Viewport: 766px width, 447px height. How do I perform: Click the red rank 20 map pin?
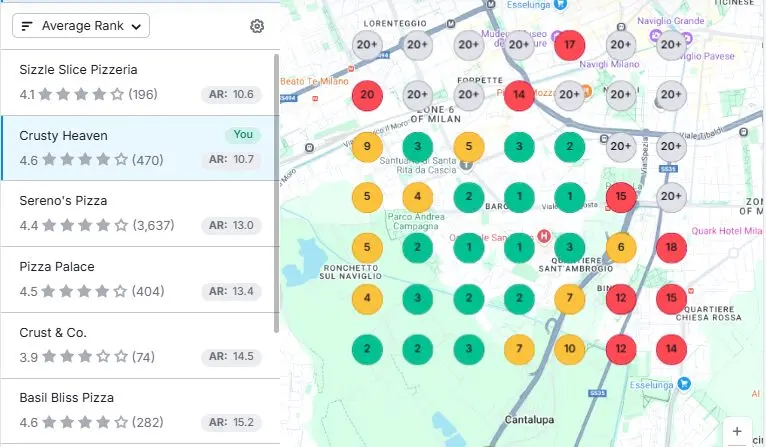367,96
